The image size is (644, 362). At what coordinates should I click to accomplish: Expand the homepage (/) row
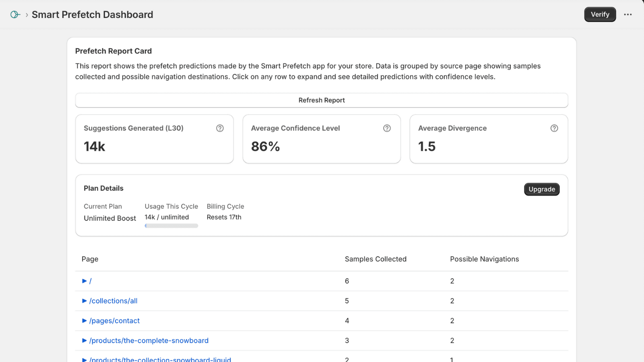pos(84,281)
